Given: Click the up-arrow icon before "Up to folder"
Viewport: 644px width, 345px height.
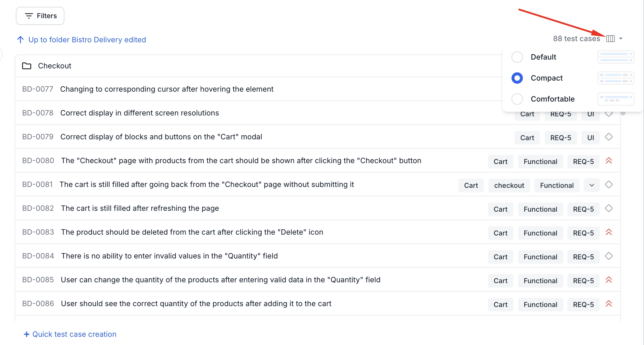Looking at the screenshot, I should 20,39.
